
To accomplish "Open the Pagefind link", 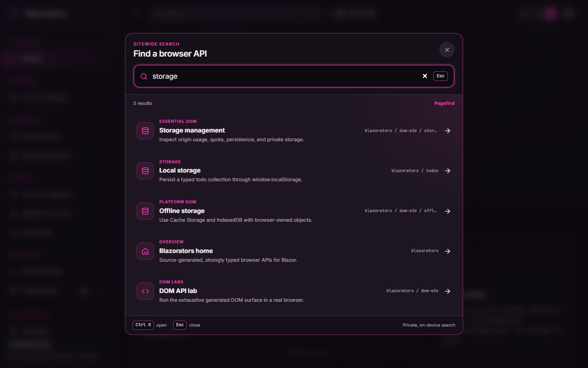I will 444,103.
